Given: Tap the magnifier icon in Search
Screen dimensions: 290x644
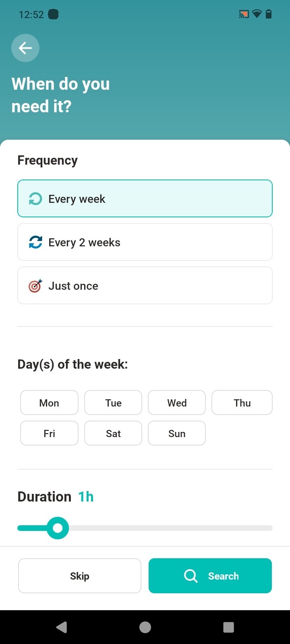Looking at the screenshot, I should pyautogui.click(x=191, y=576).
